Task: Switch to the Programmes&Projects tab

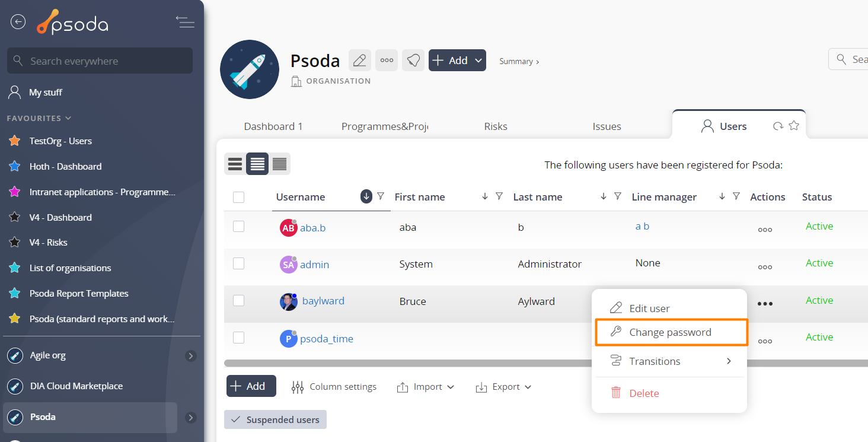Action: click(385, 126)
